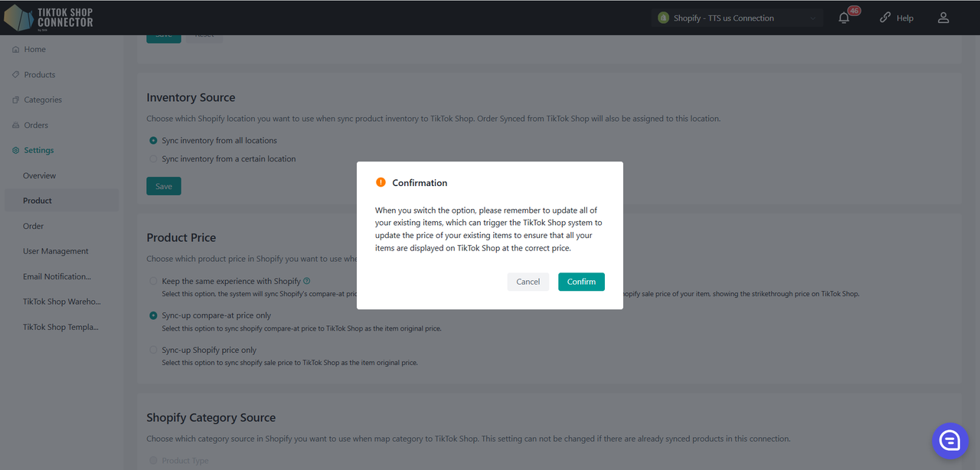Go to User Management settings

point(56,251)
